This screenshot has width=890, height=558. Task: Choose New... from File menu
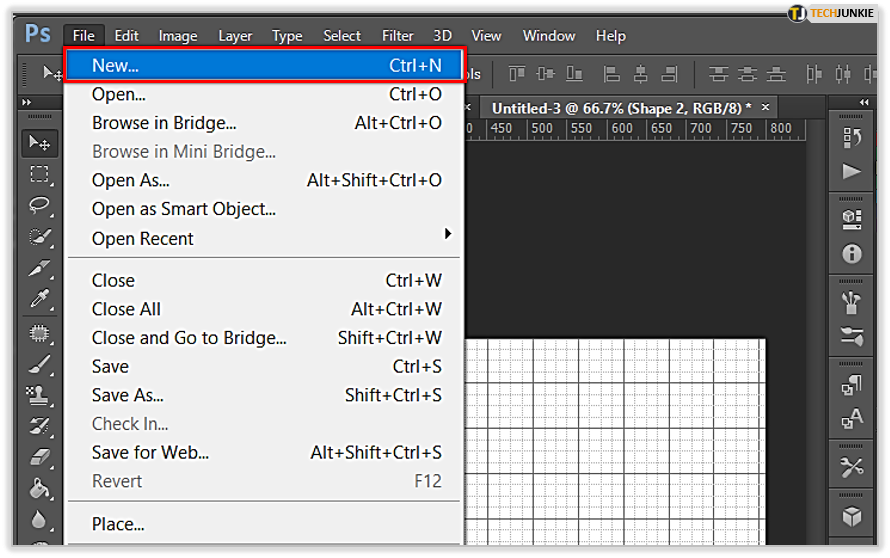[x=265, y=65]
